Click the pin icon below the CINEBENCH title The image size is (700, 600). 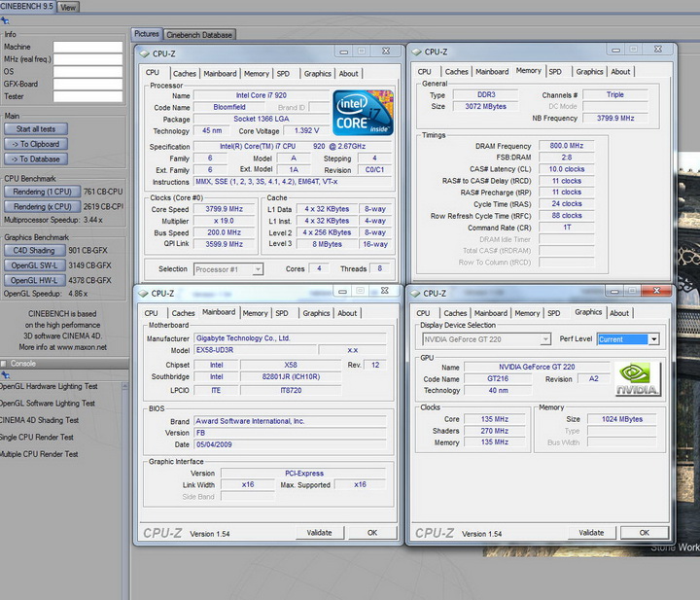point(6,20)
